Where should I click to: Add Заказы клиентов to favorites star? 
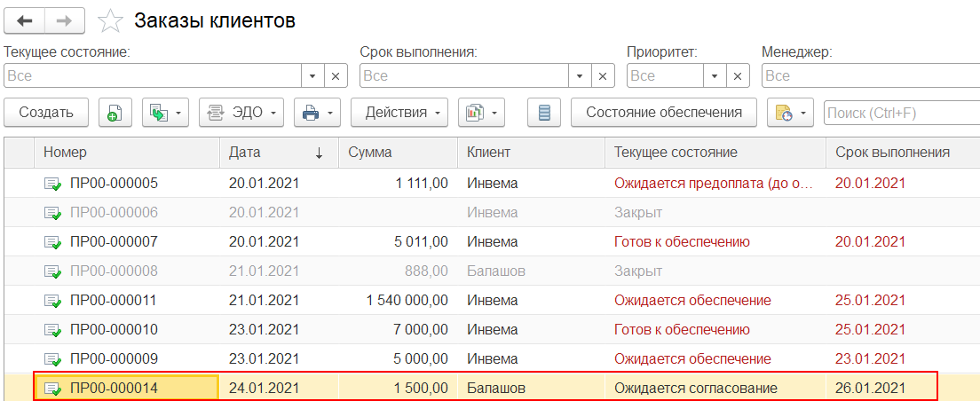110,20
